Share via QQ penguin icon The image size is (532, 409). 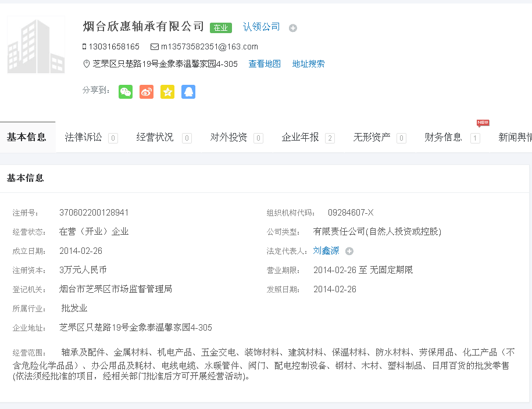188,92
